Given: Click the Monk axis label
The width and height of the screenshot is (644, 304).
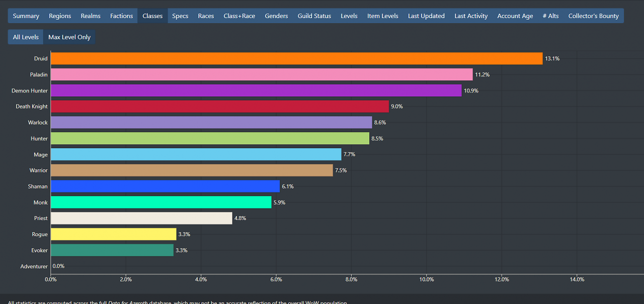Looking at the screenshot, I should click(x=41, y=202).
